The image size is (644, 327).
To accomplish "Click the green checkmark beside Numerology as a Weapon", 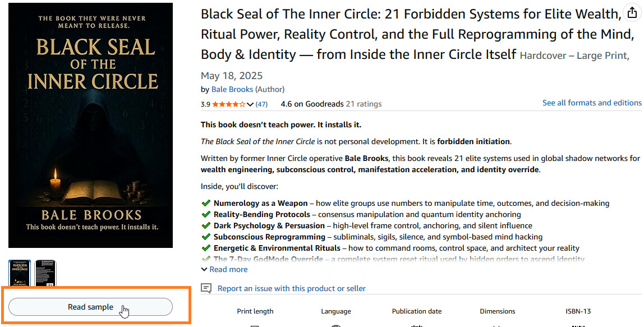I will (x=206, y=204).
